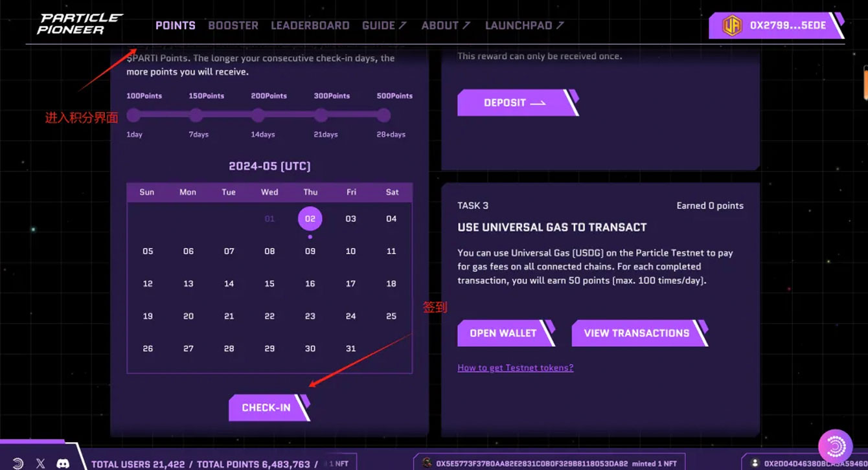
Task: Select day 22 in the calendar
Action: tap(269, 316)
